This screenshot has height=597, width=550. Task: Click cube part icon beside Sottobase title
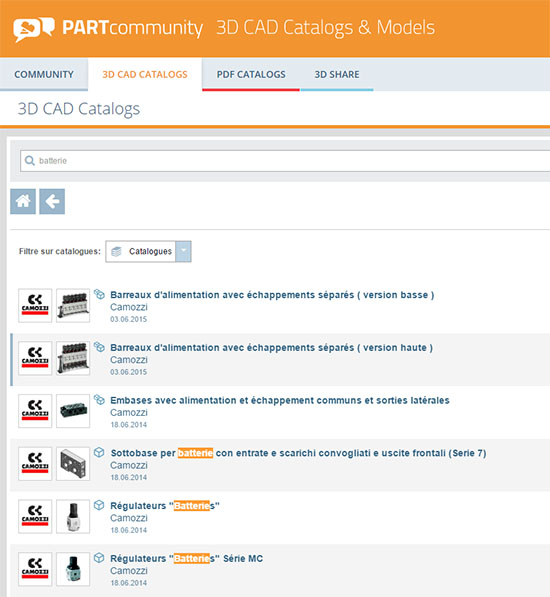(x=99, y=452)
